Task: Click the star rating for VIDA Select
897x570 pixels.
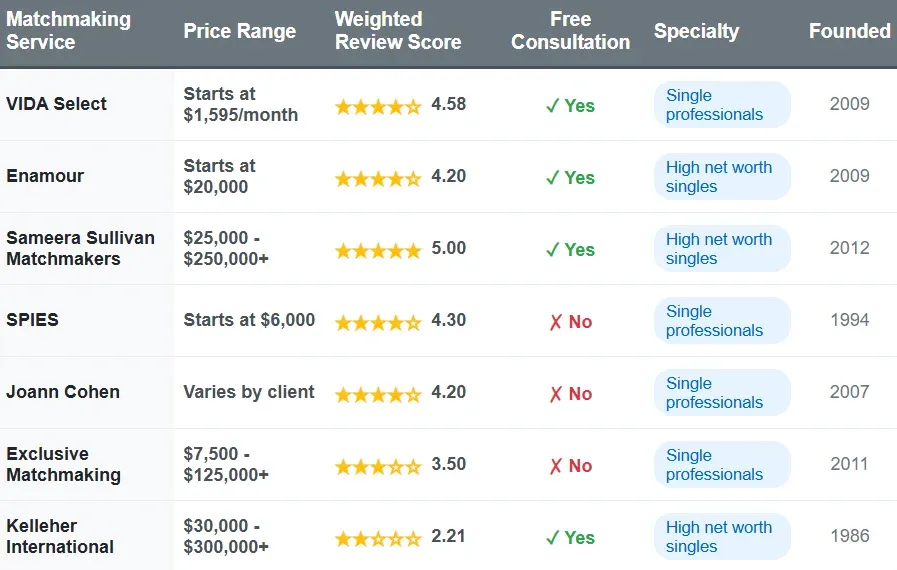Action: coord(378,106)
